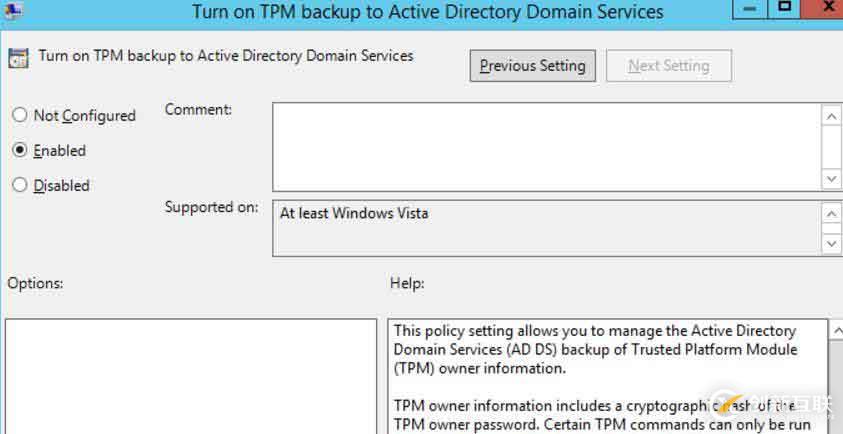Close the TPM backup policy dialog
The image size is (843, 434).
(x=826, y=8)
